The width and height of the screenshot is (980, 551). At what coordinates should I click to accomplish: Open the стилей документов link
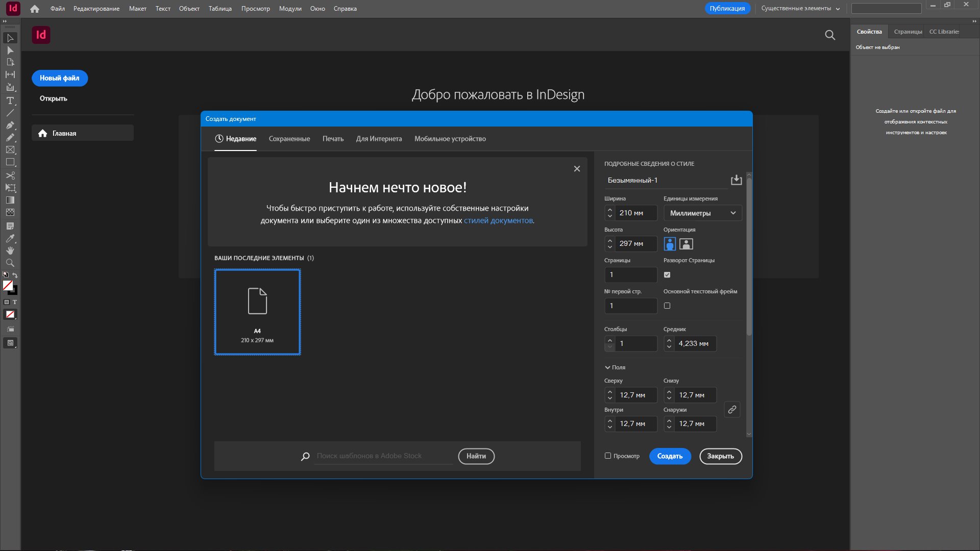(x=498, y=220)
